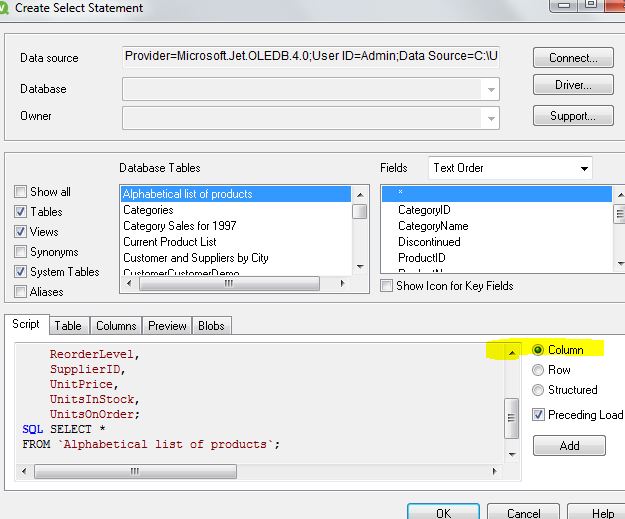Toggle the System Tables checkbox
625x519 pixels.
click(x=20, y=272)
